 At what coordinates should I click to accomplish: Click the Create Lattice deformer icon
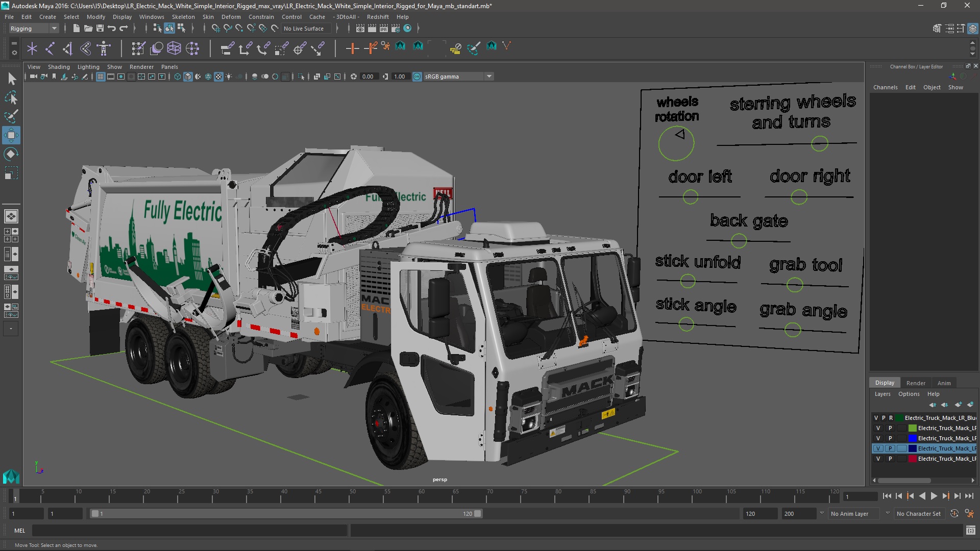(x=174, y=48)
